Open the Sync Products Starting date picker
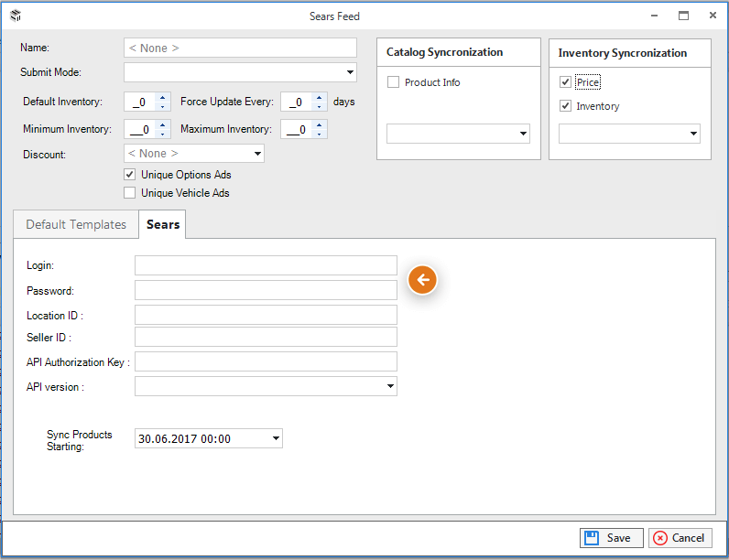 (x=209, y=438)
